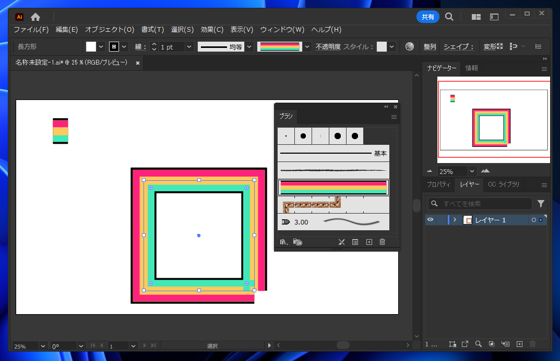Collapse the Brushes panel with double arrows

coord(386,106)
